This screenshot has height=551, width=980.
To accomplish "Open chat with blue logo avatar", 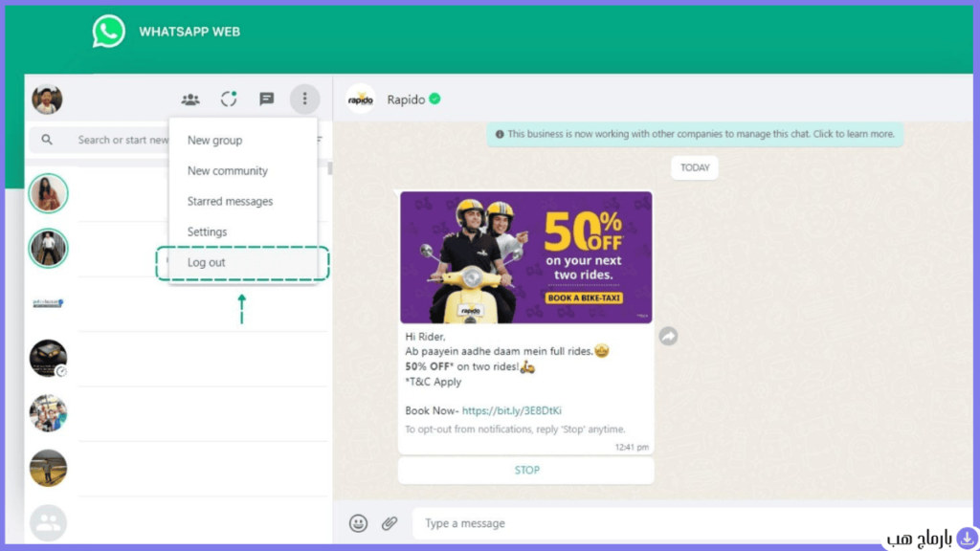I will coord(48,303).
